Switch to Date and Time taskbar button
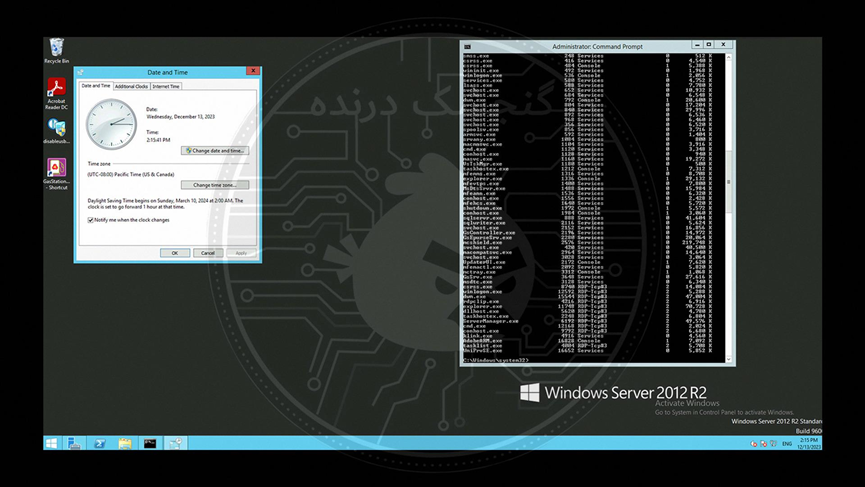 [x=175, y=443]
